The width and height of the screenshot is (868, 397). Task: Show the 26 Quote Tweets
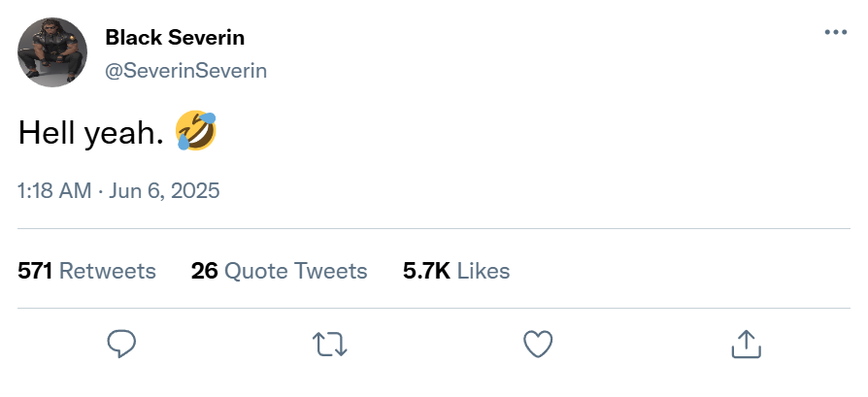coord(280,271)
